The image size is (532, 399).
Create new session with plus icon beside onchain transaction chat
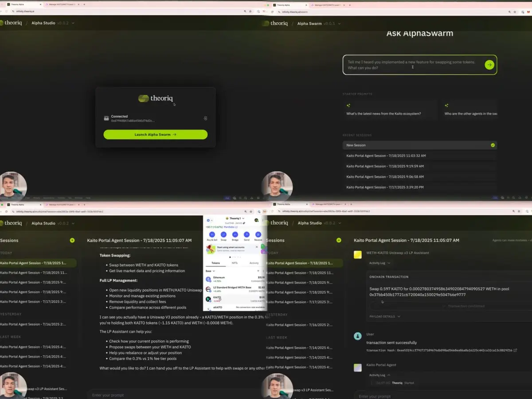pyautogui.click(x=339, y=240)
